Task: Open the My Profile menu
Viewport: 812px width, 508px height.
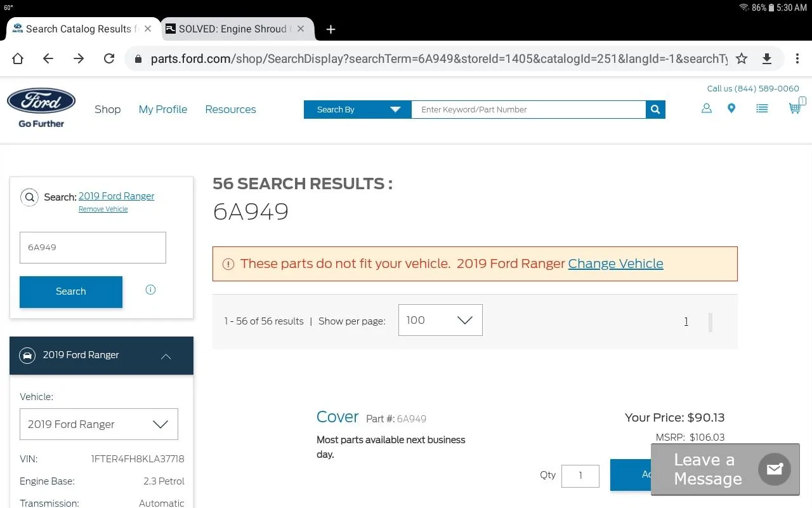Action: point(163,109)
